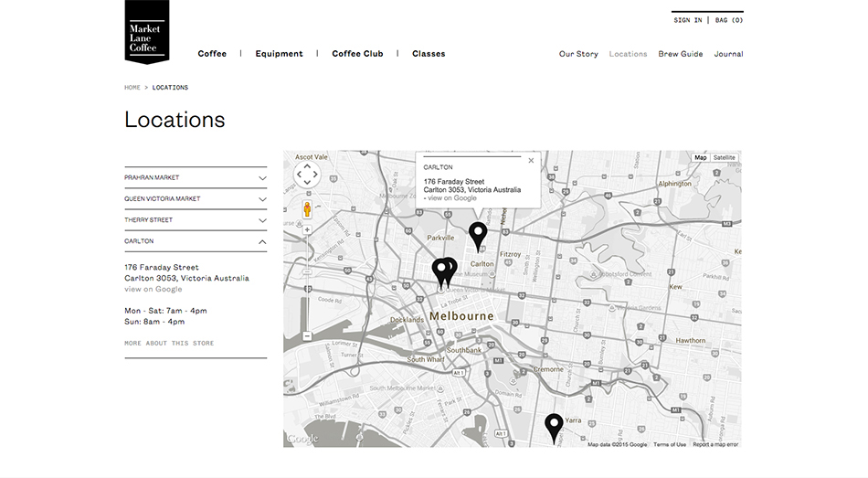Screen dimensions: 868x478
Task: Click the SIGN IN link
Action: tap(687, 20)
